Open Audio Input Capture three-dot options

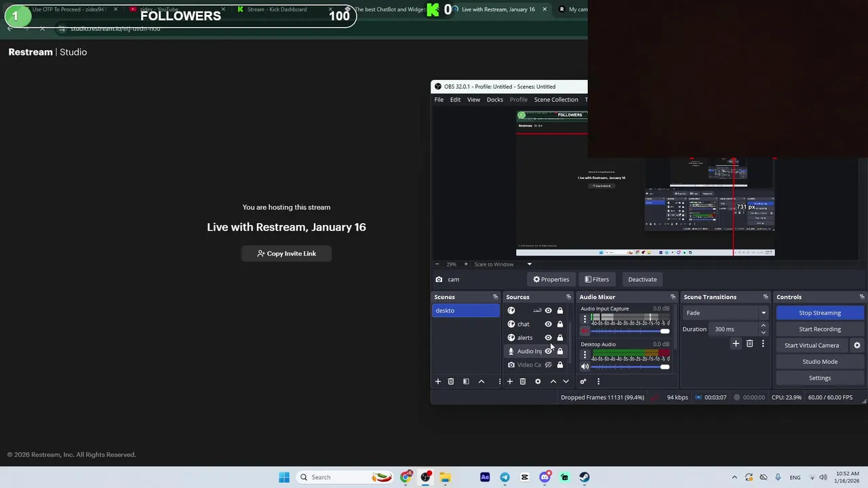pos(585,319)
